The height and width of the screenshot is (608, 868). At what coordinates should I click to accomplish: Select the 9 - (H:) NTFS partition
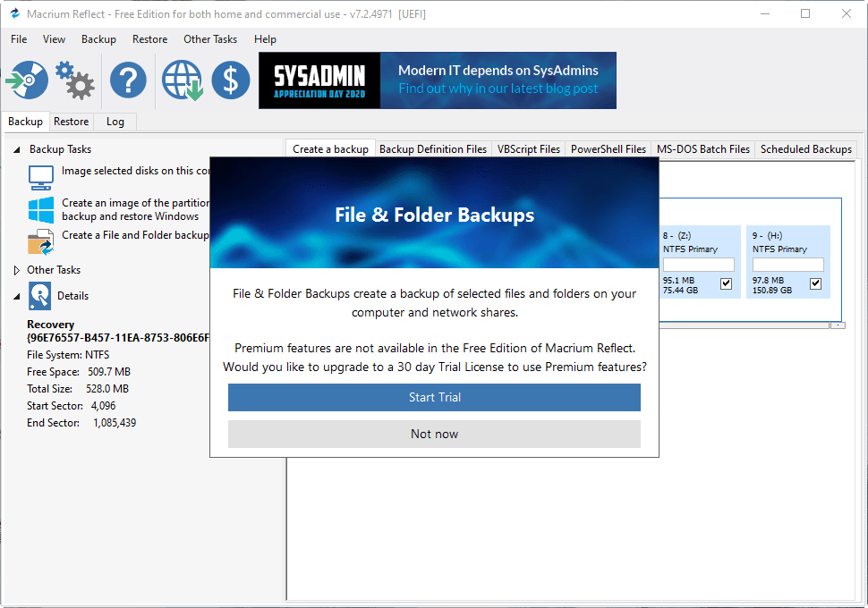(787, 262)
